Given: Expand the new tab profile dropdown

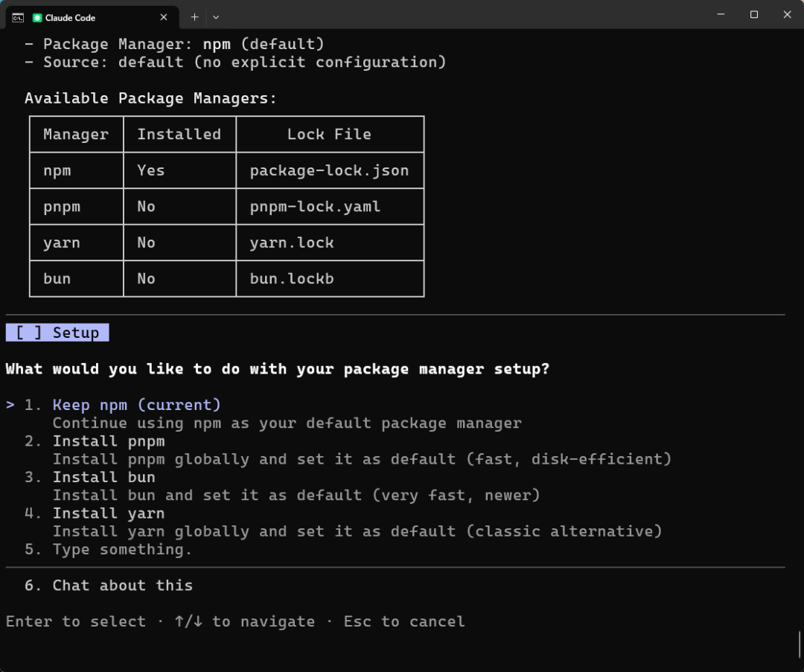Looking at the screenshot, I should (216, 16).
